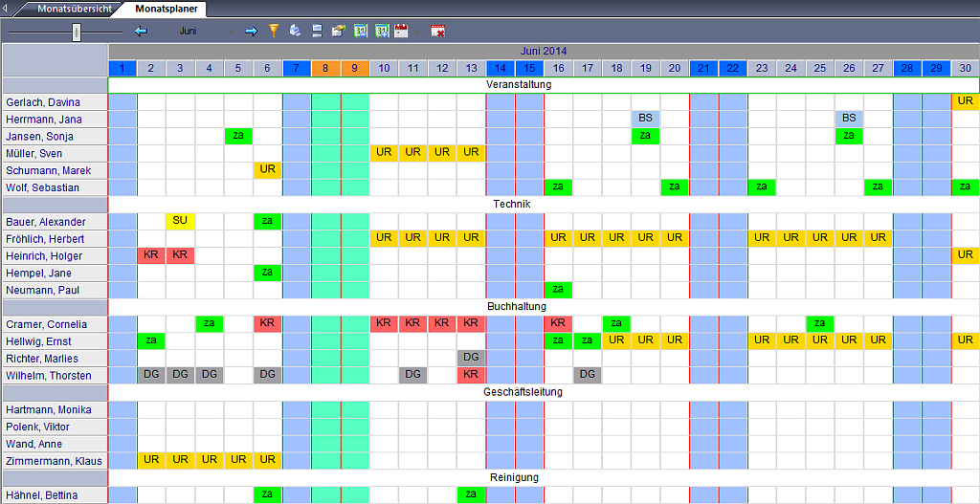Select employee Wilhelm, Thorsten

pos(55,375)
